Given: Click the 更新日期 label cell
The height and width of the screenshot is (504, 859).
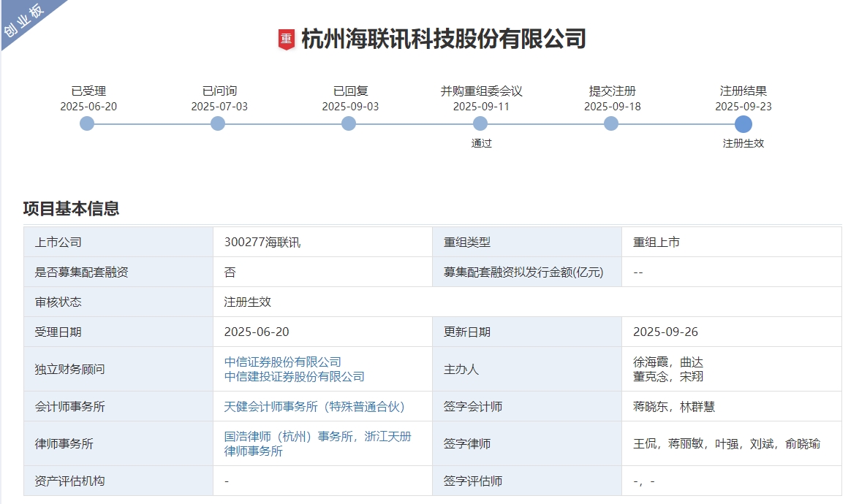Looking at the screenshot, I should [x=527, y=332].
